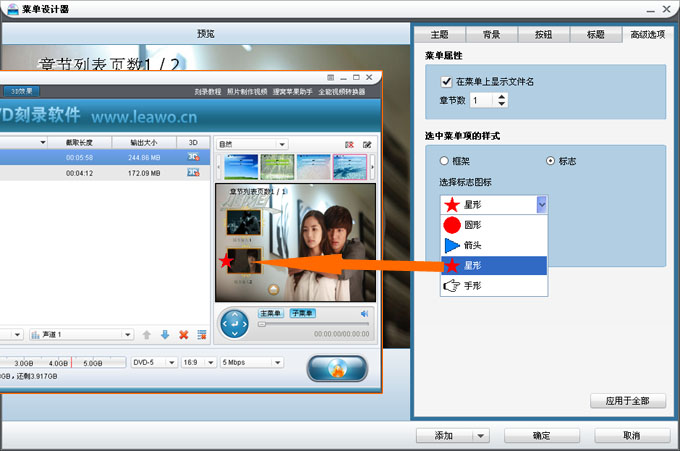Image resolution: width=680 pixels, height=451 pixels.
Task: Open the 照片制作视频 link
Action: tap(247, 92)
